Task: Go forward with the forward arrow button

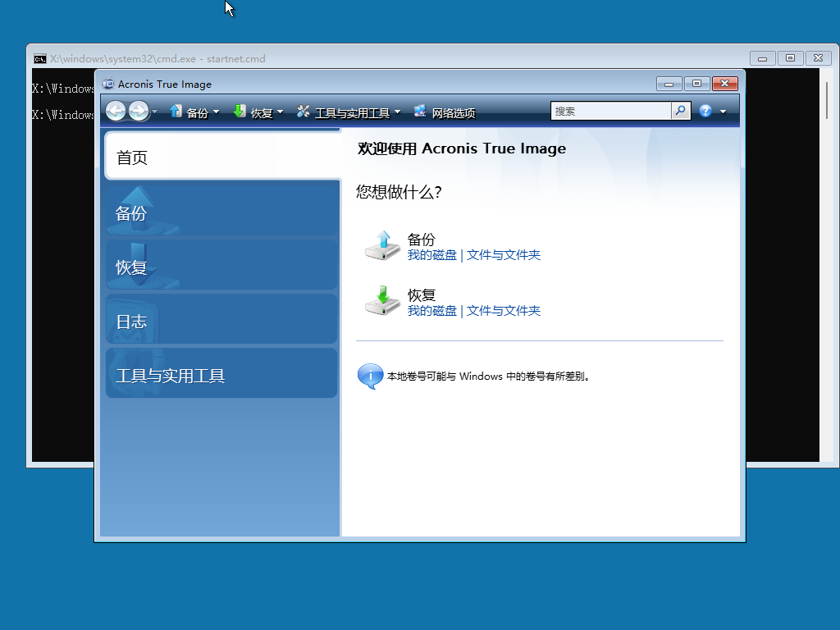Action: click(139, 111)
